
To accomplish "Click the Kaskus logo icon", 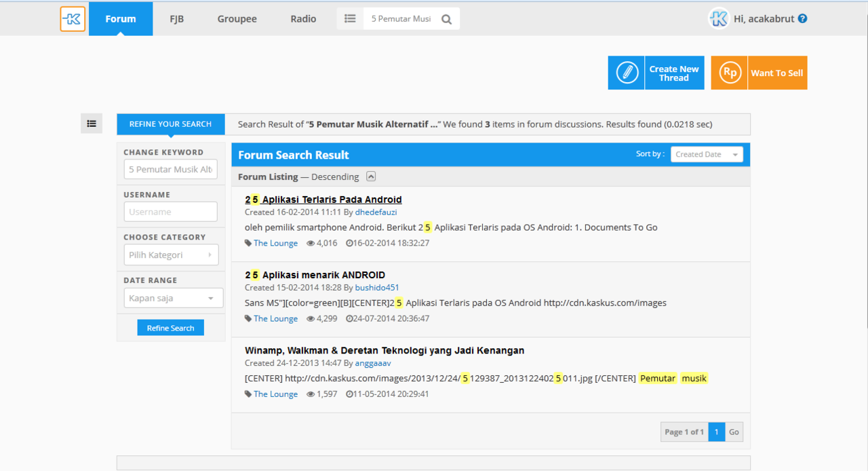I will pos(73,19).
